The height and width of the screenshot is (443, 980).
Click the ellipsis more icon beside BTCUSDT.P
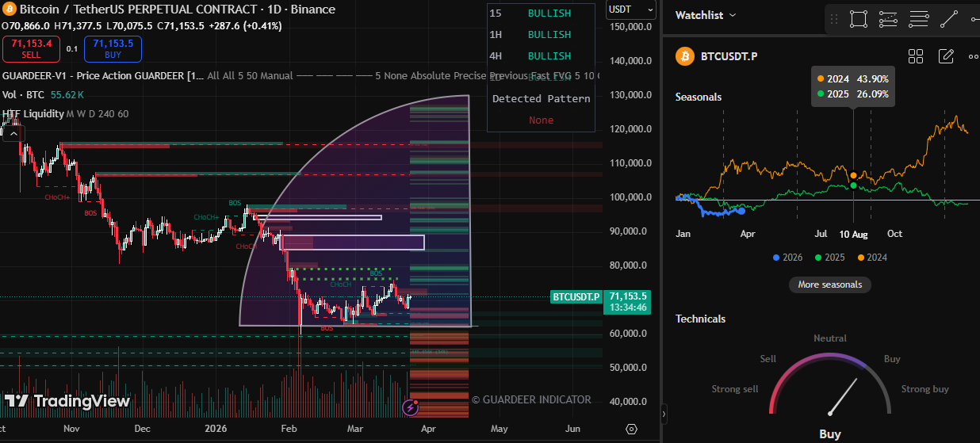pyautogui.click(x=974, y=56)
